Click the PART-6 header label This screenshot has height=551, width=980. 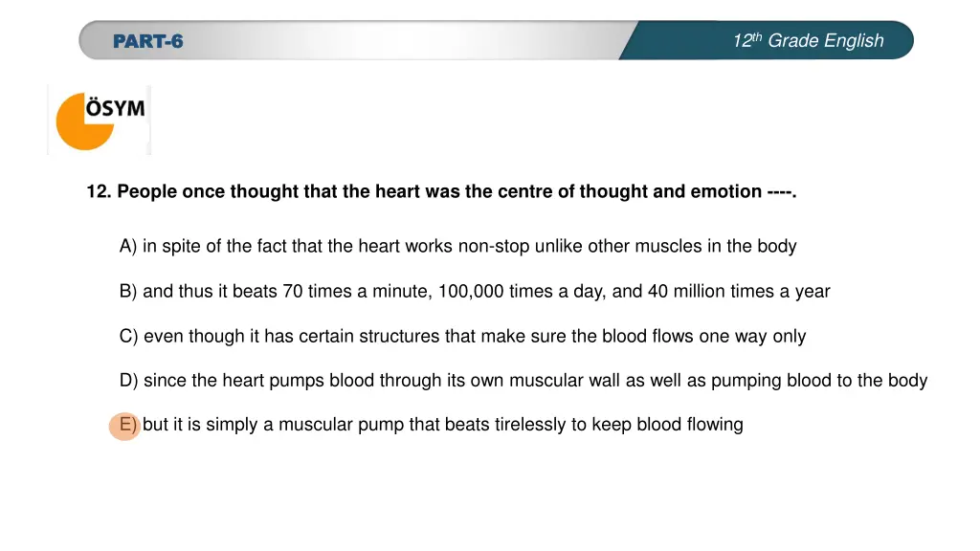(x=148, y=41)
